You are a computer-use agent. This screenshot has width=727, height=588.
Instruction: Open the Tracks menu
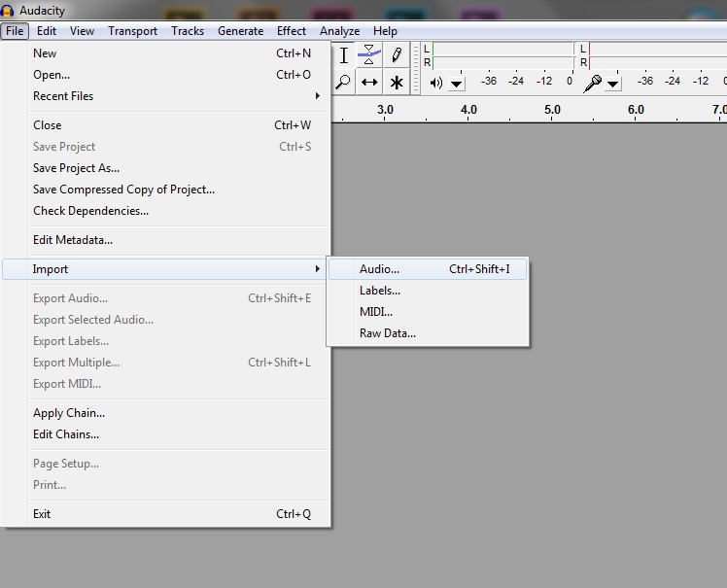188,31
